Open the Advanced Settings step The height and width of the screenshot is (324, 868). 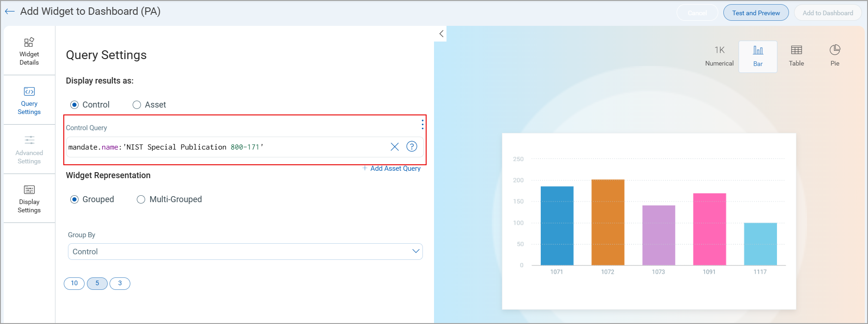[x=29, y=150]
